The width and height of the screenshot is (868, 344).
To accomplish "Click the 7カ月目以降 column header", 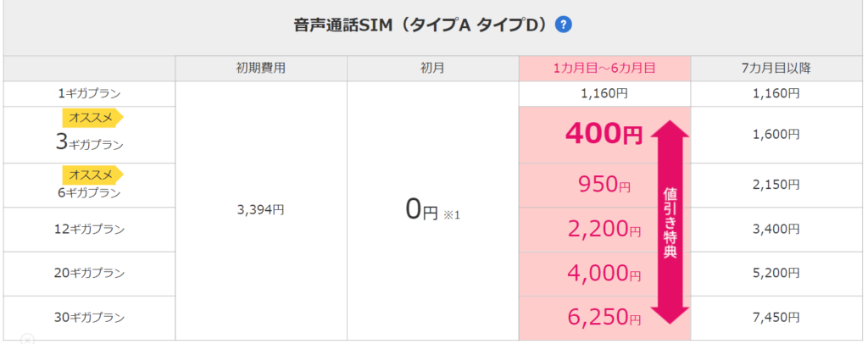I will point(778,69).
